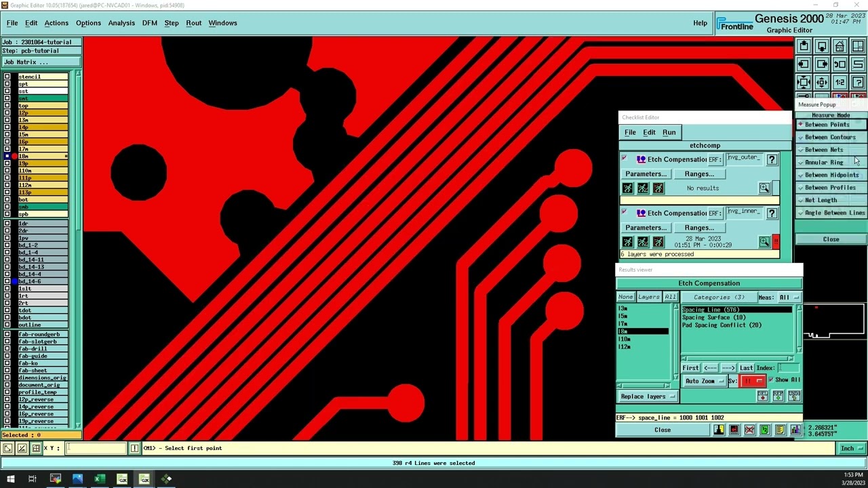Select Between Points measure mode
868x488 pixels.
coord(831,125)
